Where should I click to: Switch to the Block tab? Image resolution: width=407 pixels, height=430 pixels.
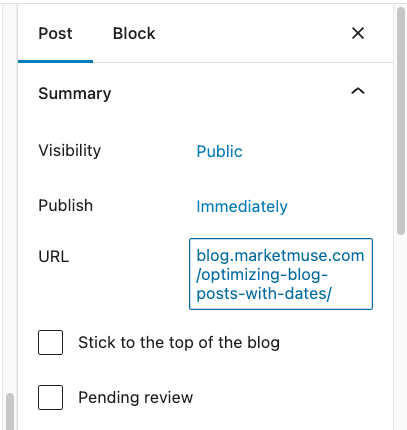(x=134, y=34)
